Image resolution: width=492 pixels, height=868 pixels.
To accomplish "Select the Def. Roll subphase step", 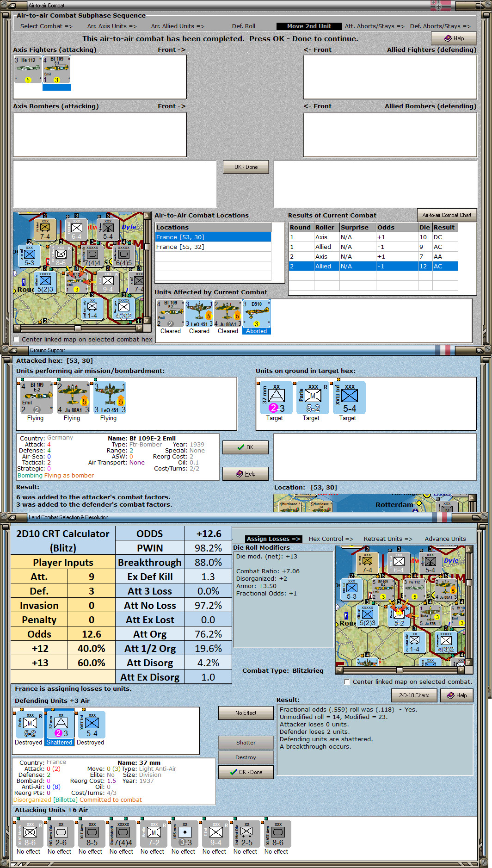I will (x=244, y=26).
